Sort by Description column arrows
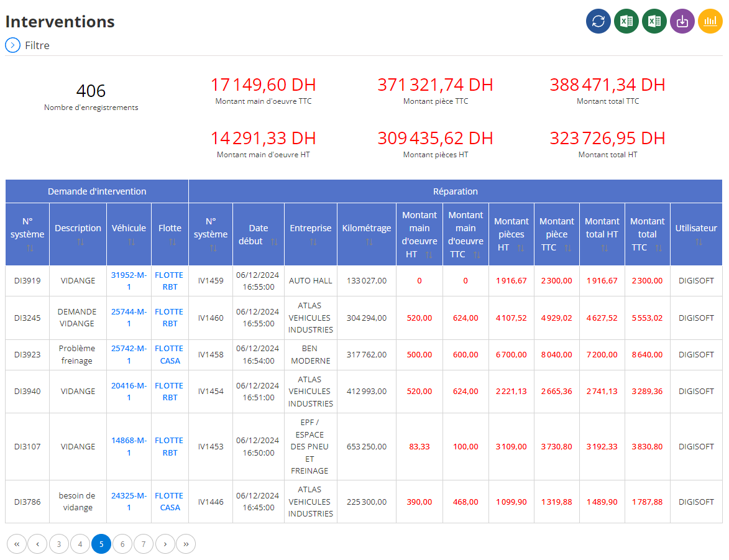The image size is (729, 560). 80,242
